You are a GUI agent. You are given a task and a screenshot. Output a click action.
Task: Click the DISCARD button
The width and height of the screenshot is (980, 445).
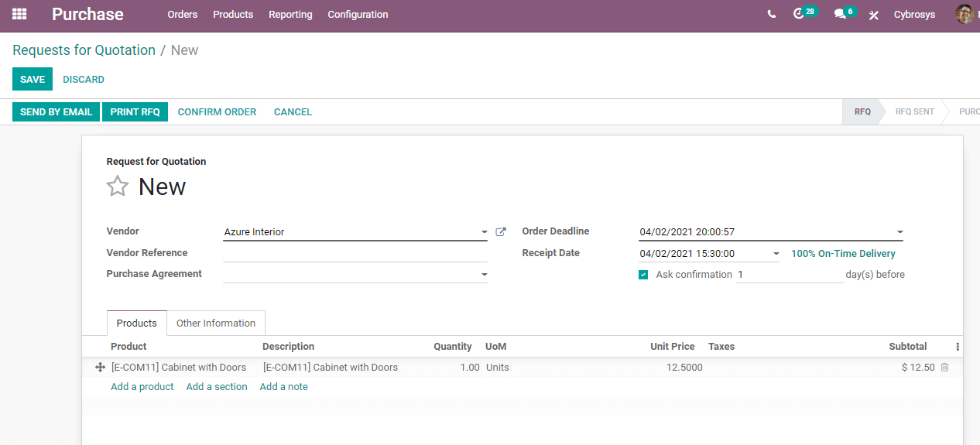84,80
